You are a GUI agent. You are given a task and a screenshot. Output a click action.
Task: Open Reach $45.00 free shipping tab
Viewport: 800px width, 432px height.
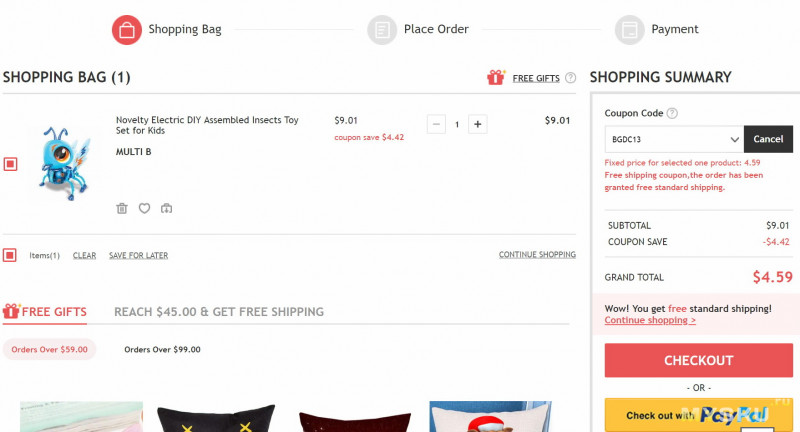point(219,312)
